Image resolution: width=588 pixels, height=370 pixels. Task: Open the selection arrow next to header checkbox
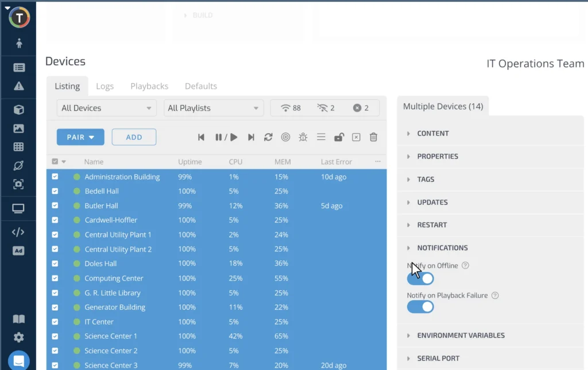[64, 162]
